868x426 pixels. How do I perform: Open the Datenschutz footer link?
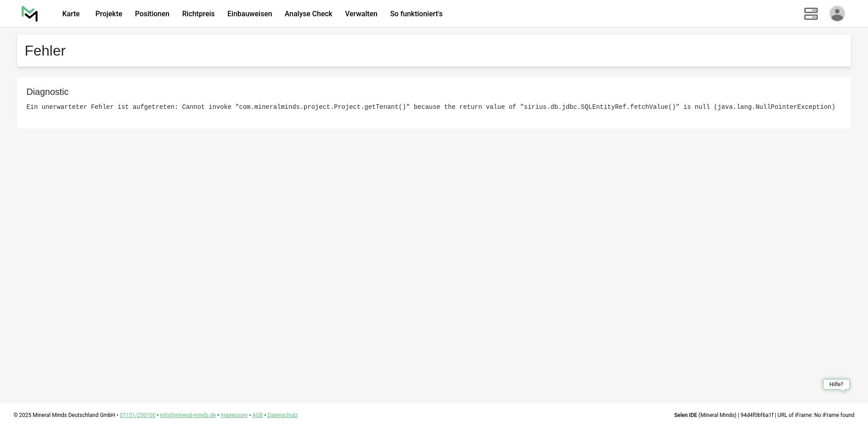pyautogui.click(x=282, y=415)
